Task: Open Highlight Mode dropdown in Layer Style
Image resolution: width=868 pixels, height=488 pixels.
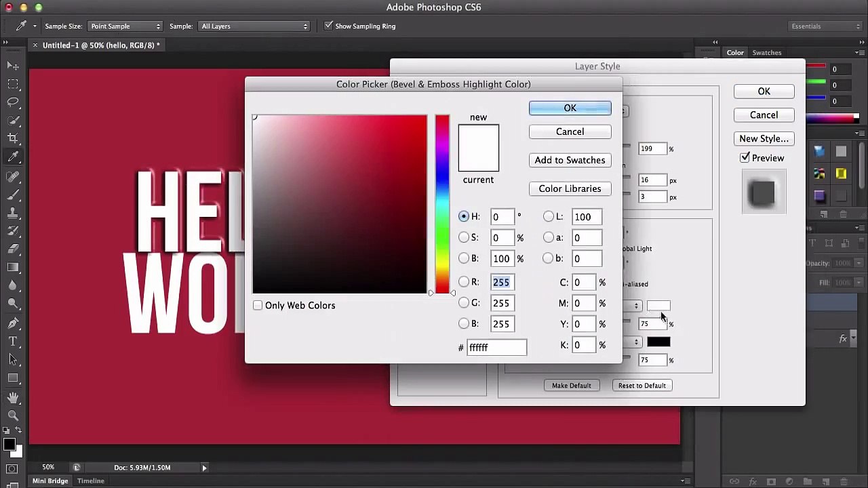Action: coord(632,306)
